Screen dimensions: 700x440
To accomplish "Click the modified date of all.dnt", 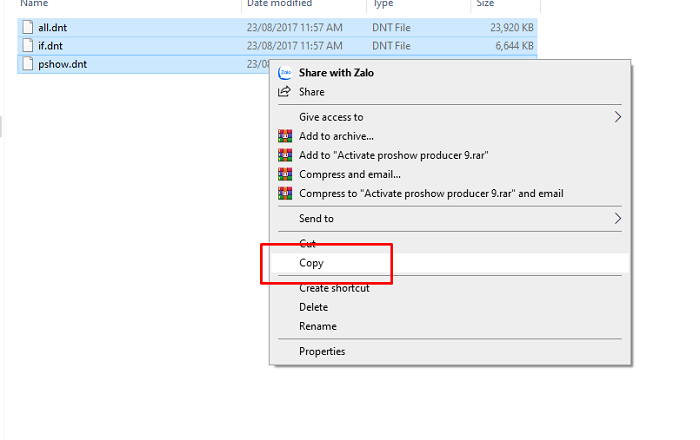I will (x=295, y=28).
